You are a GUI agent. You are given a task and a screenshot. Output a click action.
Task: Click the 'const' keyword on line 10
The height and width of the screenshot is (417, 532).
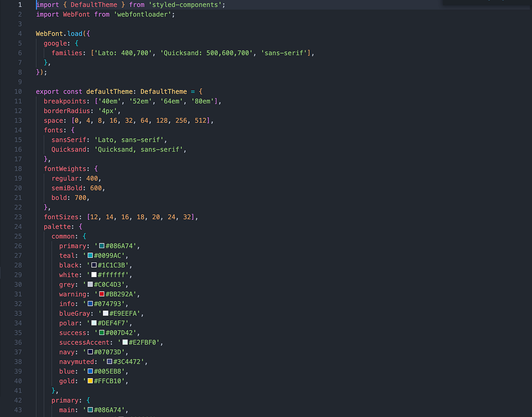[x=73, y=92]
